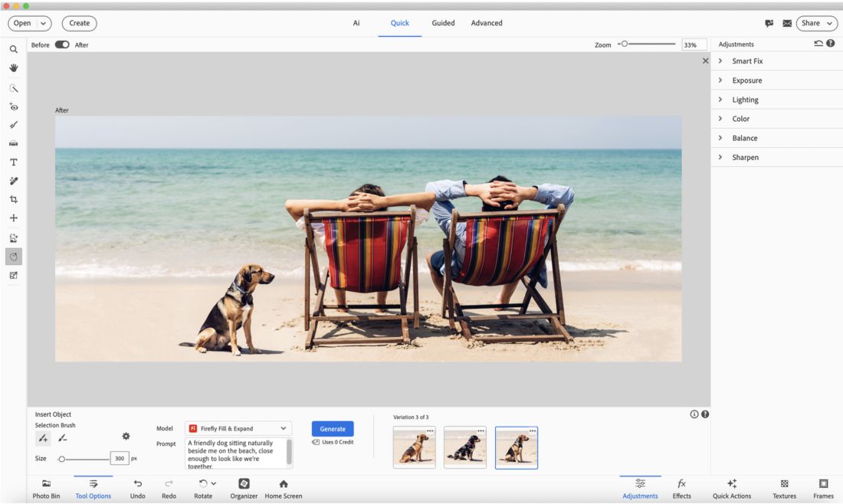843x504 pixels.
Task: Adjust the Zoom slider handle
Action: tap(624, 44)
